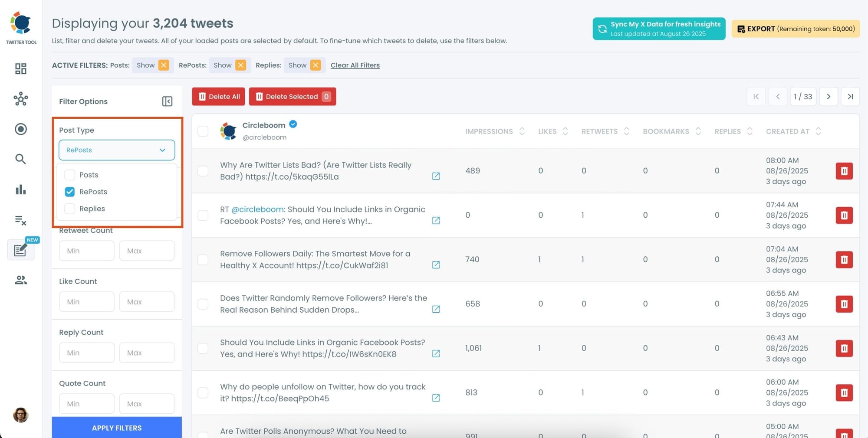This screenshot has height=438, width=868.
Task: Go to the next page of tweets
Action: [x=829, y=96]
